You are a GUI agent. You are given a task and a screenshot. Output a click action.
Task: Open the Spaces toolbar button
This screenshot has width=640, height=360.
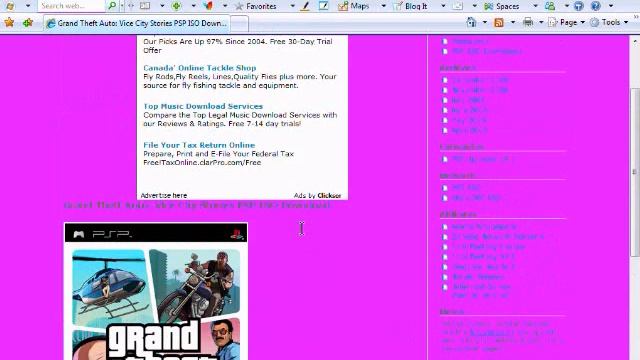(502, 6)
